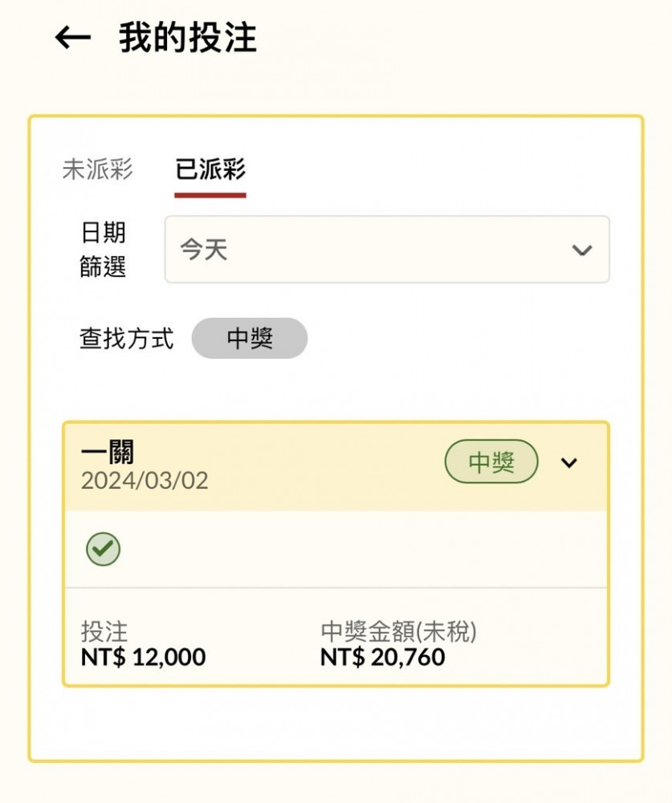Viewport: 672px width, 803px height.
Task: Click the 2024/03/02 bet date
Action: click(145, 481)
